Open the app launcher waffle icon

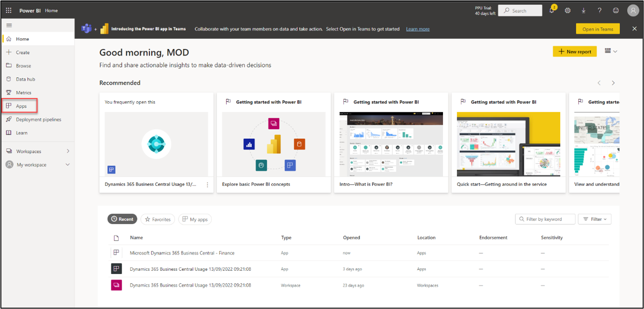(x=9, y=10)
